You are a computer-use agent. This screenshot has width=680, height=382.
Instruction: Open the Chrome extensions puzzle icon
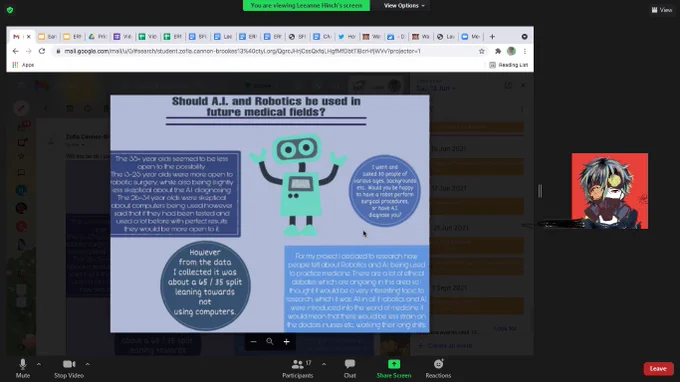click(x=498, y=51)
